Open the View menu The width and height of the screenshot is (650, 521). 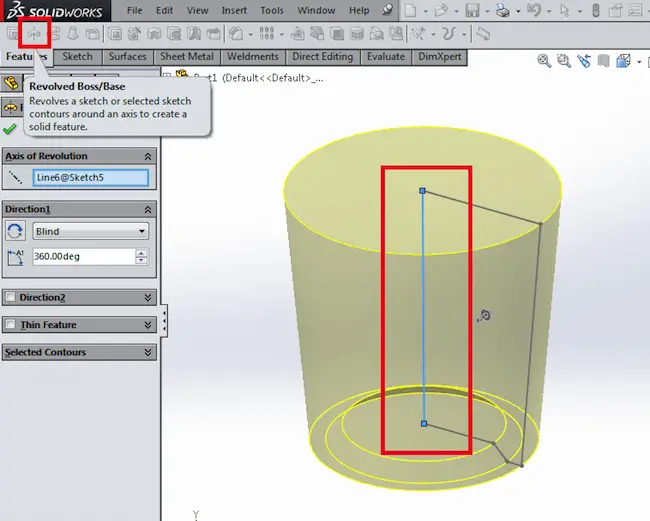pos(197,10)
